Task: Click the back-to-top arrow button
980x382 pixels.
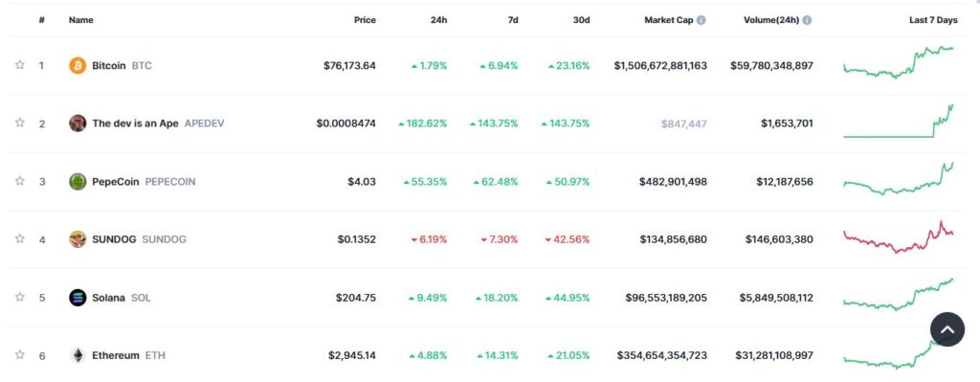Action: click(947, 329)
